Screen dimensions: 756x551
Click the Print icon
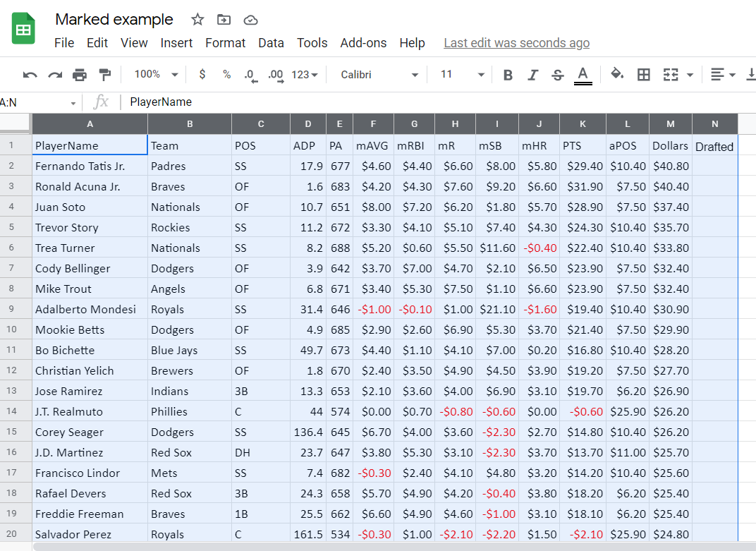80,74
